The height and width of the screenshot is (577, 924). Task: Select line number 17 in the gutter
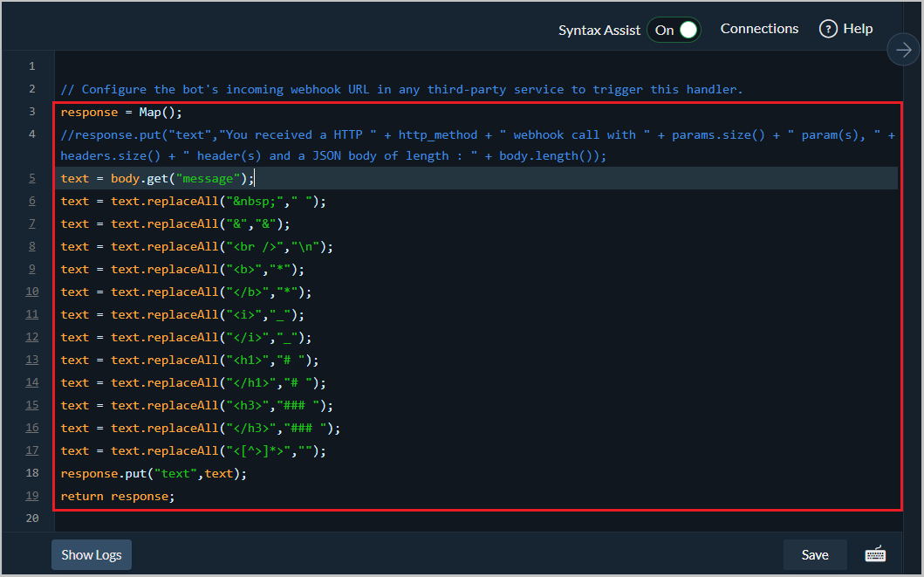coord(31,450)
